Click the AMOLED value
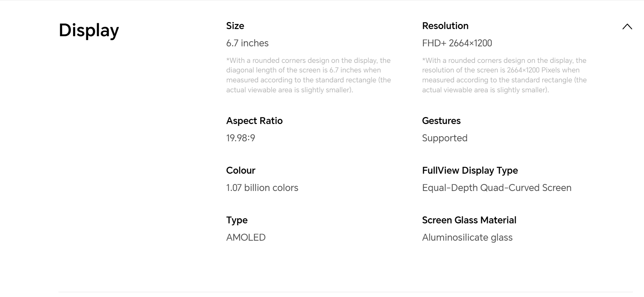The width and height of the screenshot is (644, 297). tap(246, 237)
